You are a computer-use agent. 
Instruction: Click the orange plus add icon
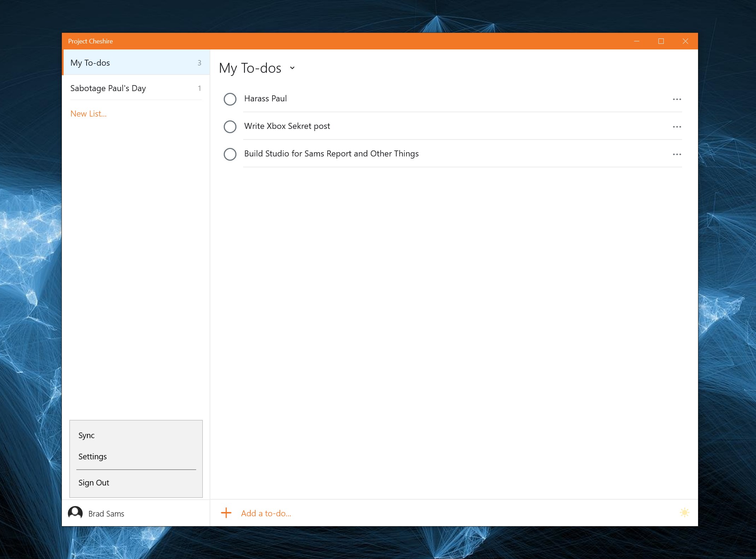pyautogui.click(x=226, y=513)
